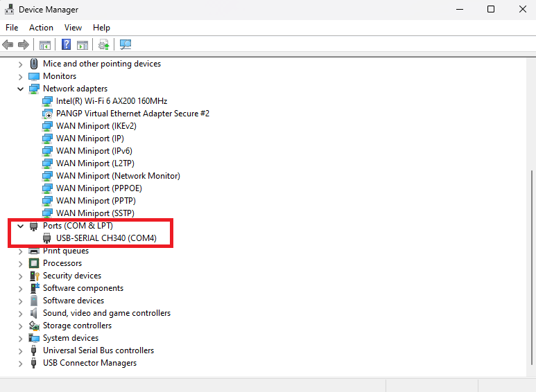Click Scan for hardware changes icon
This screenshot has width=536, height=392.
126,45
